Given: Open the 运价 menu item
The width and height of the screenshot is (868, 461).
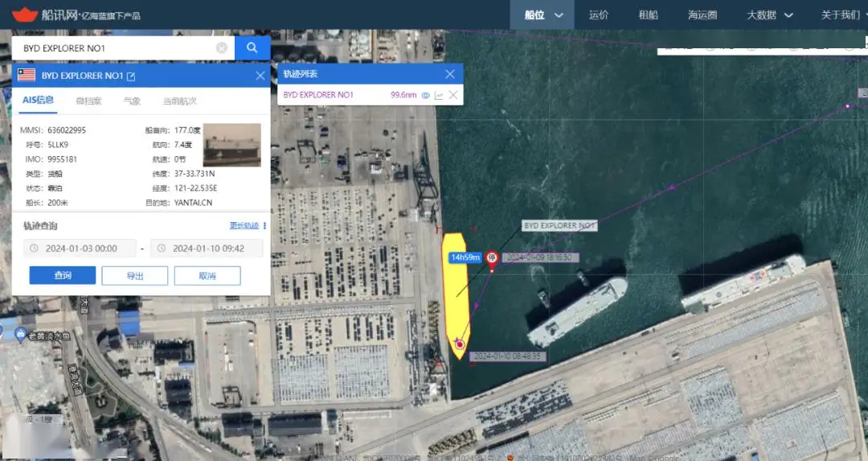Looking at the screenshot, I should 599,15.
